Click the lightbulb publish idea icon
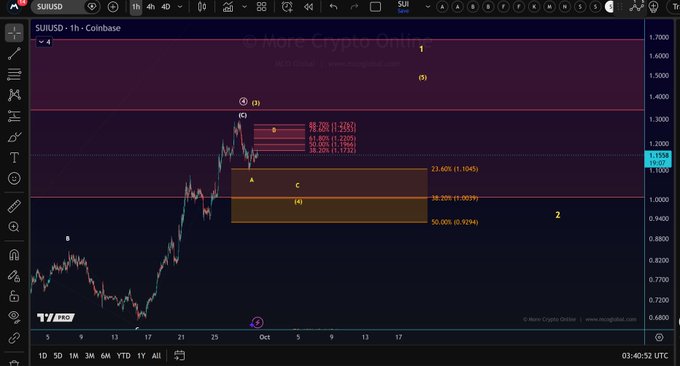The height and width of the screenshot is (366, 680). click(654, 7)
